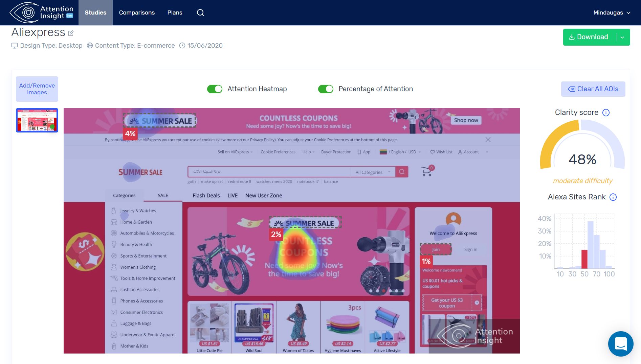This screenshot has width=641, height=364.
Task: Click the red search button in heatmap
Action: (x=402, y=172)
